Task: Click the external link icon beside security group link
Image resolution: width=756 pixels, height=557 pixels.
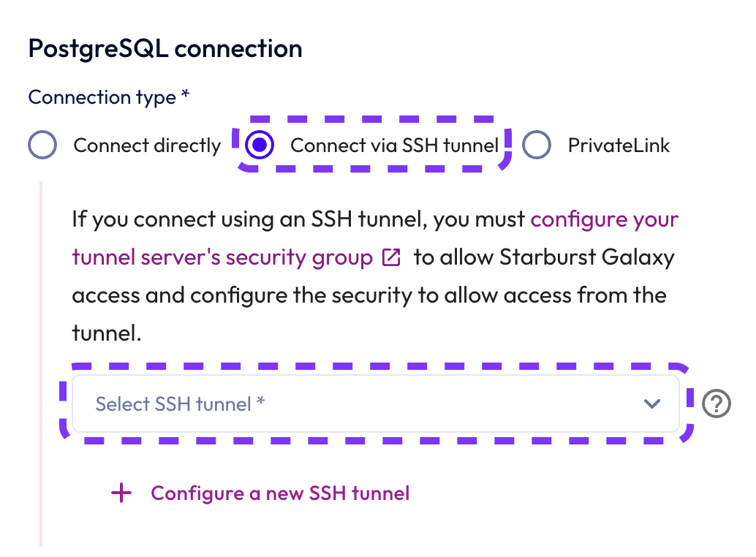Action: pyautogui.click(x=392, y=257)
